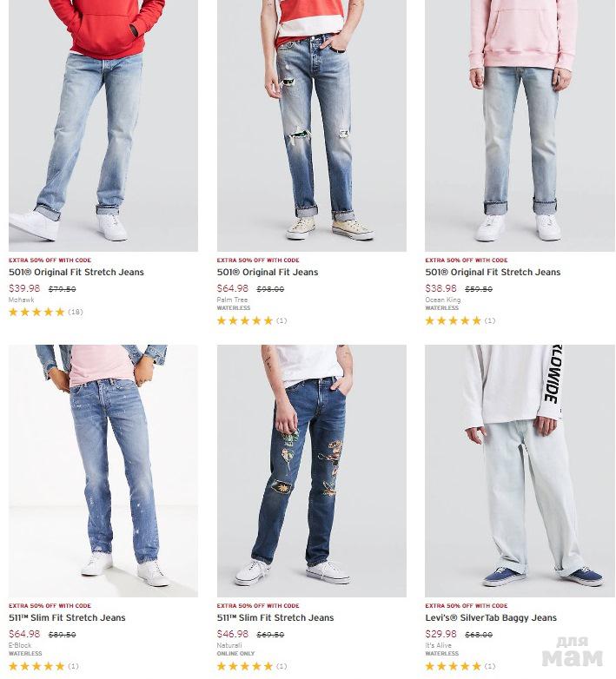Click 501 Original Fit Stretch Jeans title priced $39.98
The height and width of the screenshot is (679, 616).
tap(76, 273)
